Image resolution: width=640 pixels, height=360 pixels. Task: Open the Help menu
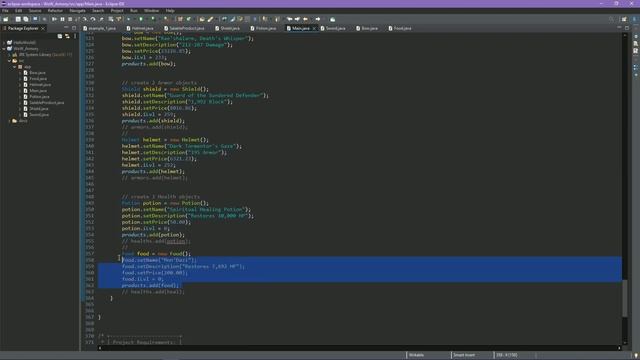click(x=170, y=11)
